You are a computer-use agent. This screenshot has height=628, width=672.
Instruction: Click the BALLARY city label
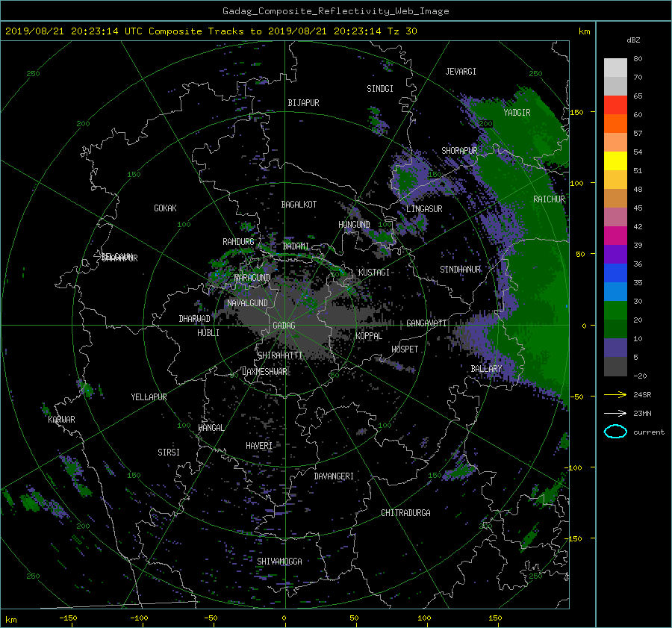pyautogui.click(x=486, y=369)
